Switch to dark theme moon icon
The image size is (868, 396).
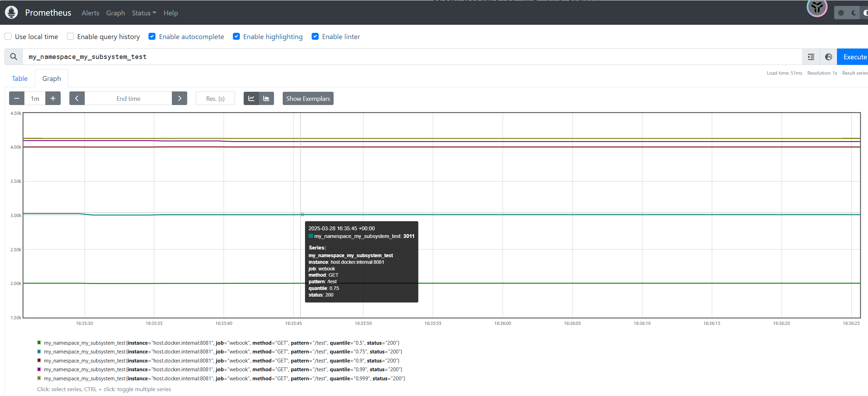(x=854, y=13)
